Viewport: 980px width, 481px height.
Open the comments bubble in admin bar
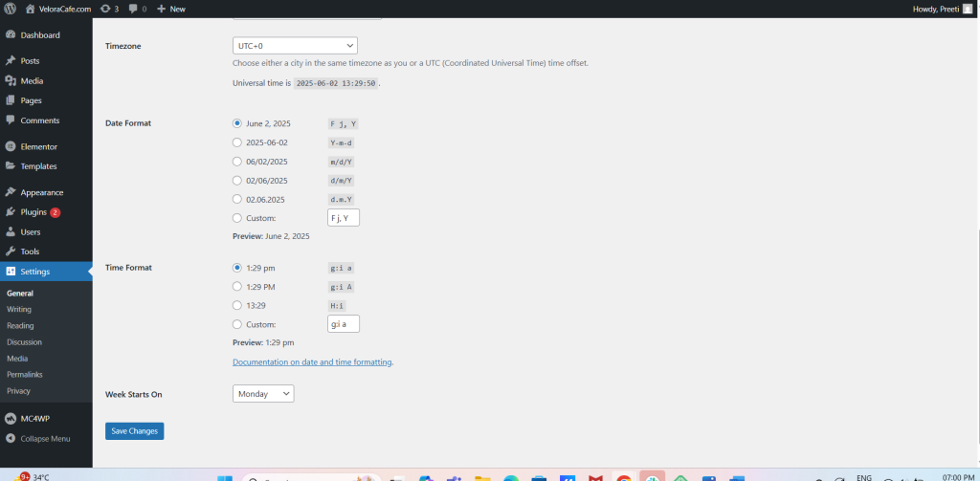click(138, 9)
